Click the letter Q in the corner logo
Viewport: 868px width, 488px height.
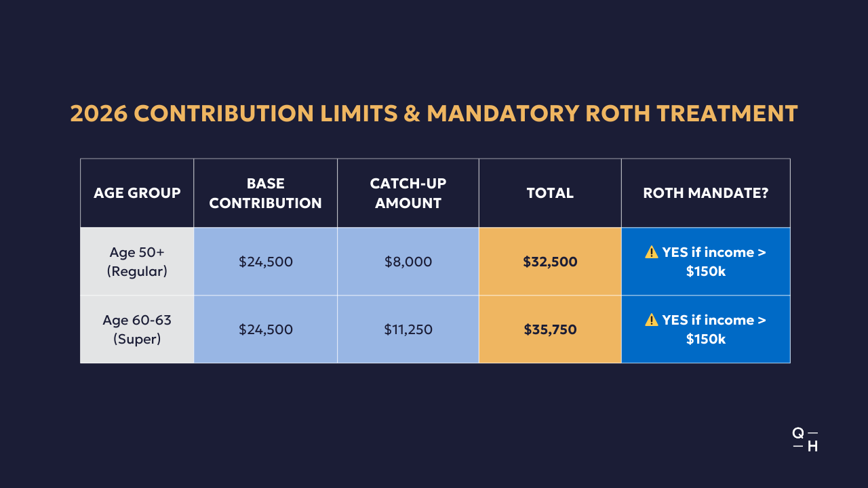tap(797, 433)
